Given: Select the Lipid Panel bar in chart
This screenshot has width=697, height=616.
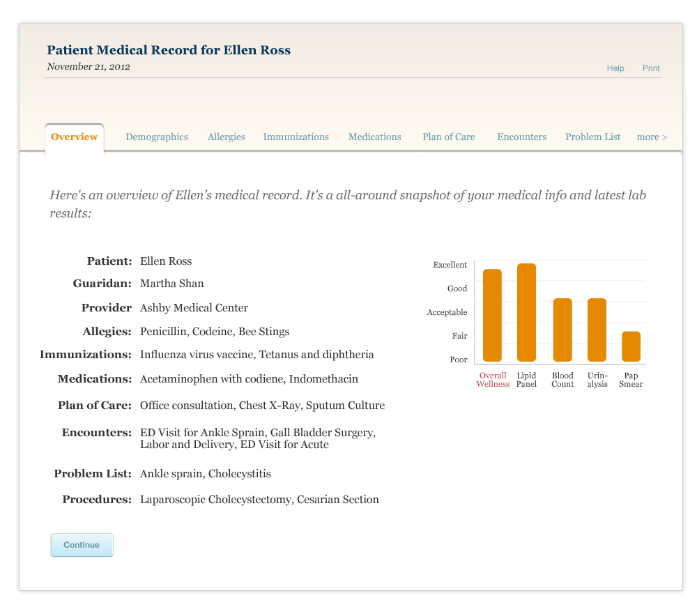Looking at the screenshot, I should coord(526,312).
